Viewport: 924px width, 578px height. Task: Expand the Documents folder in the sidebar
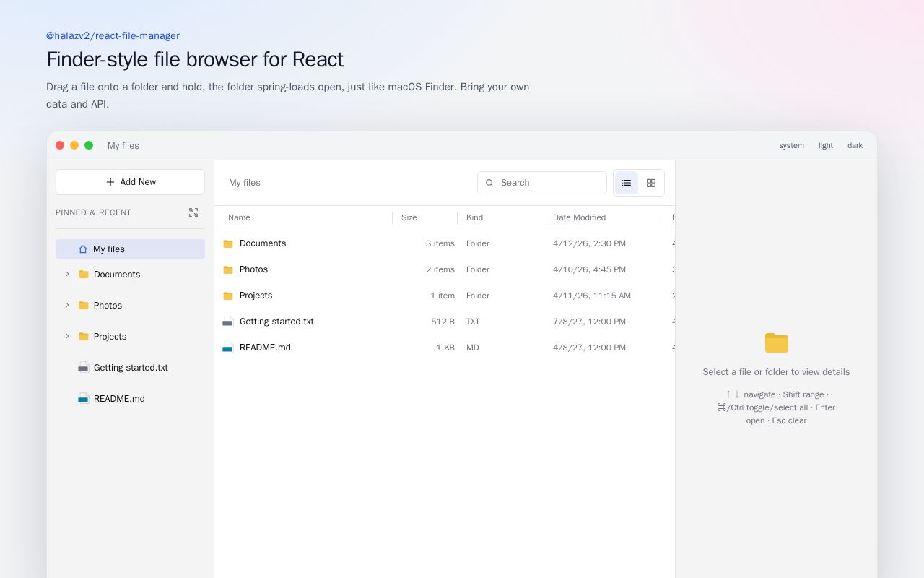pos(67,275)
